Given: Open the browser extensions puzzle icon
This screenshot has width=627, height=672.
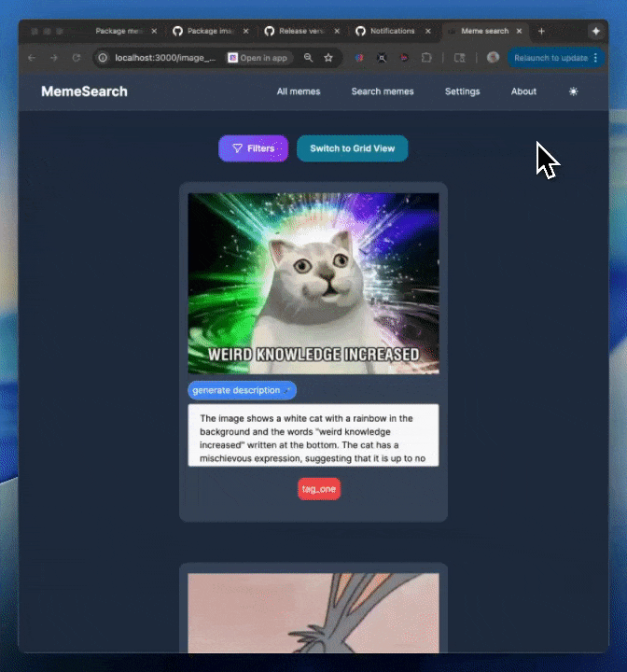Looking at the screenshot, I should pos(426,58).
